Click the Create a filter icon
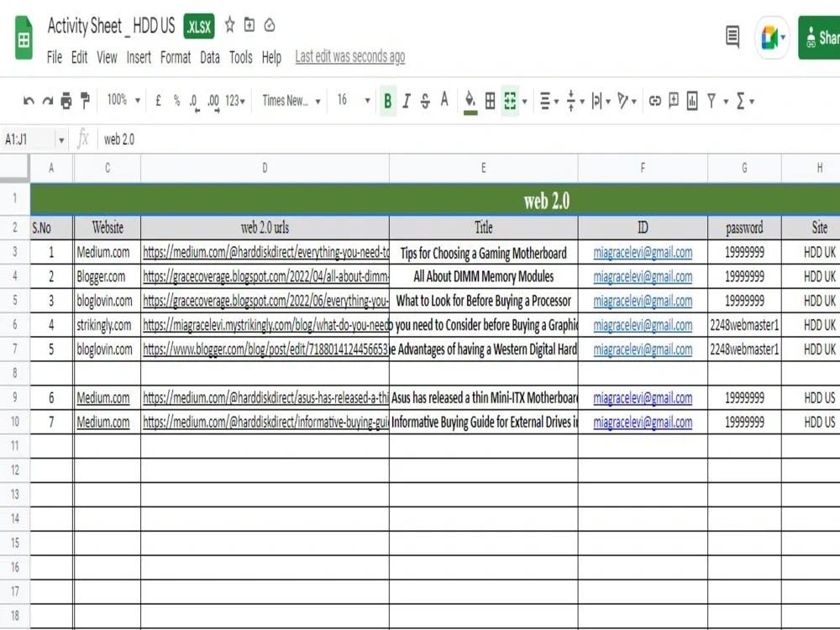This screenshot has height=630, width=840. tap(711, 101)
